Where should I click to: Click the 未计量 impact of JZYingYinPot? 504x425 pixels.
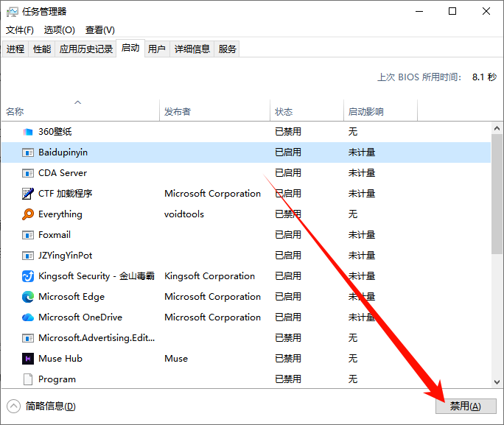coord(362,256)
